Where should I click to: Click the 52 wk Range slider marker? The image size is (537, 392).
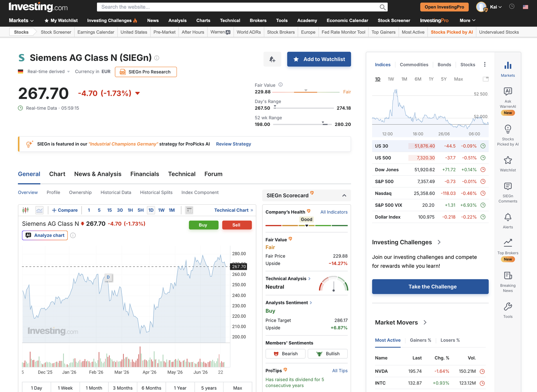pyautogui.click(x=323, y=123)
